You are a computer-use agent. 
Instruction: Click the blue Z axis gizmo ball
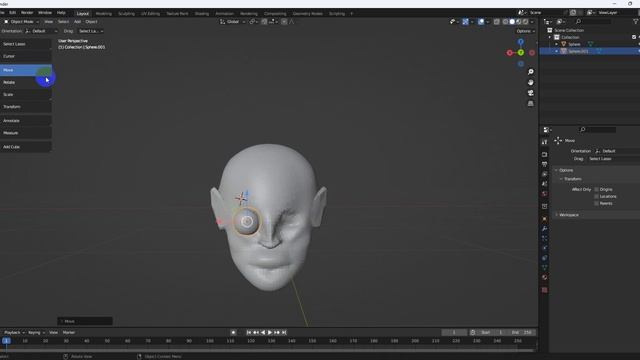pos(521,42)
